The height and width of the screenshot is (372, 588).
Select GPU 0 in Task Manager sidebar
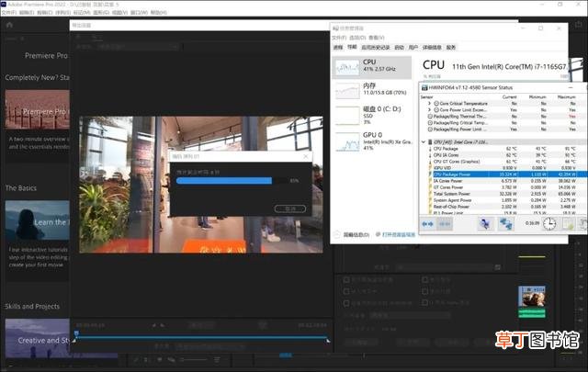point(371,141)
